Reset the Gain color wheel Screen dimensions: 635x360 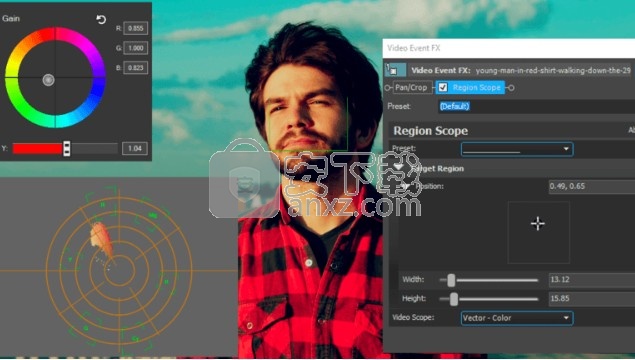[x=101, y=19]
